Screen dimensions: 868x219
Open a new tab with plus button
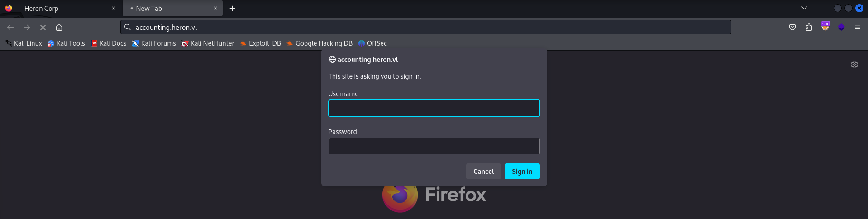coord(232,9)
